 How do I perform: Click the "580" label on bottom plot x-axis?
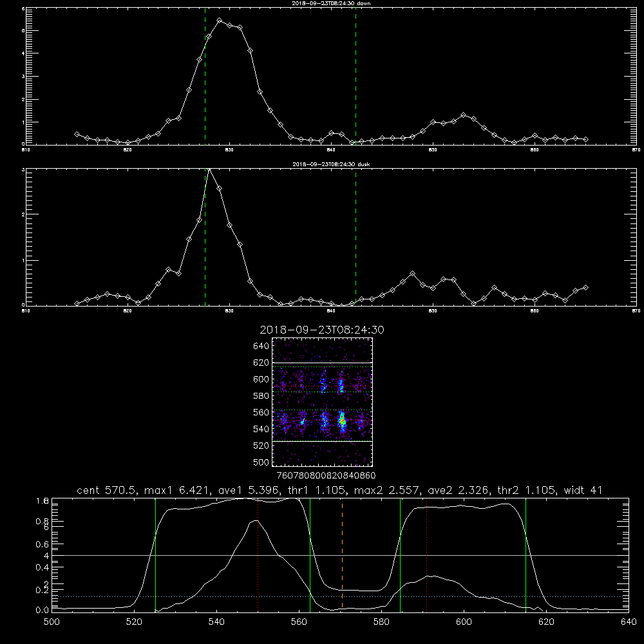coord(381,622)
